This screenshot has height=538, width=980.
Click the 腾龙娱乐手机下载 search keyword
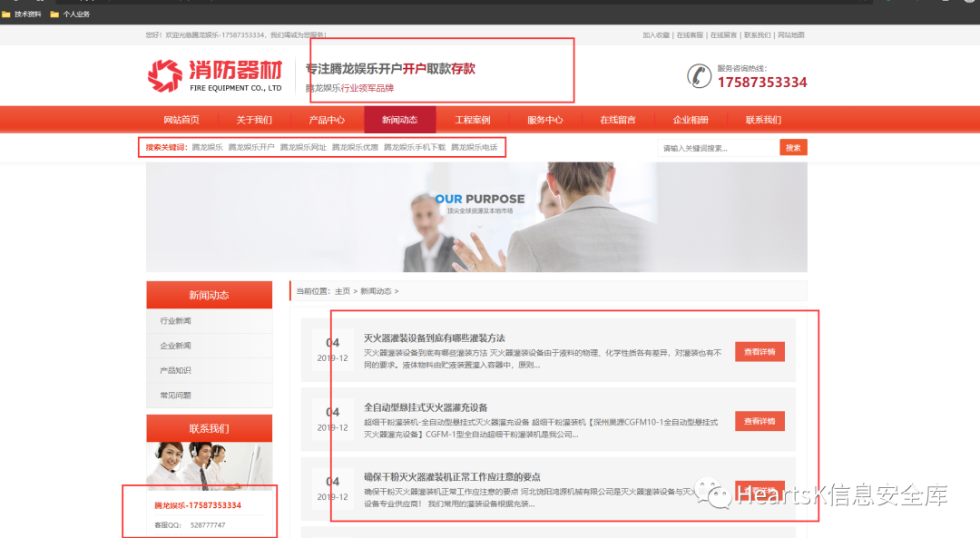(415, 148)
